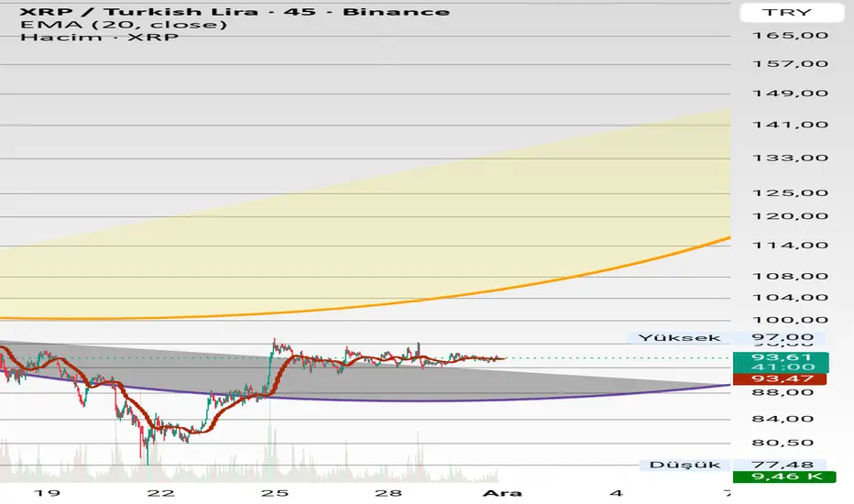This screenshot has width=854, height=504.
Task: Open the TRY currency selector
Action: [792, 12]
